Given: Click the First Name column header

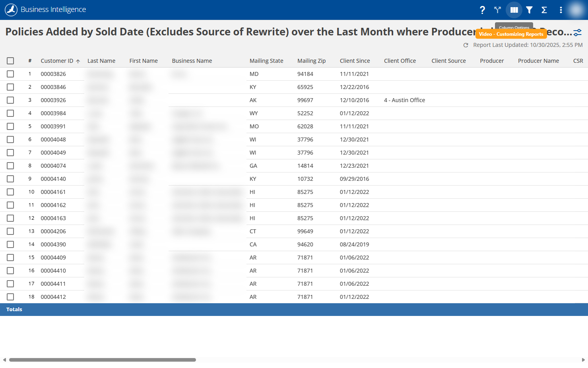Looking at the screenshot, I should pos(144,61).
